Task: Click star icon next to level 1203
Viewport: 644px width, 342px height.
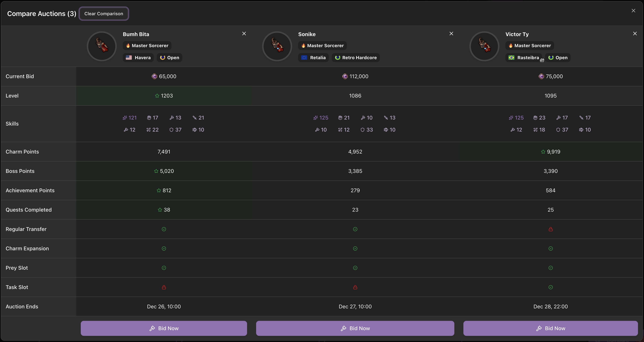Action: (157, 96)
